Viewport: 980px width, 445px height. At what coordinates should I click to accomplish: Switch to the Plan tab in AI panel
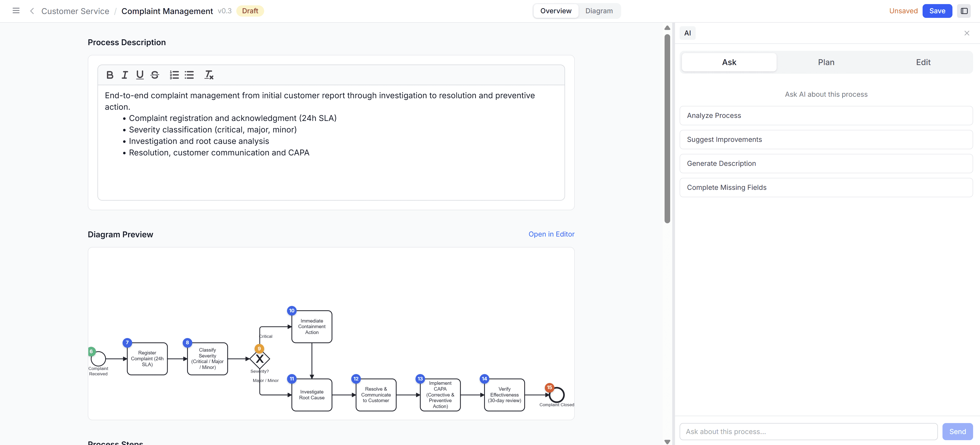pos(826,62)
